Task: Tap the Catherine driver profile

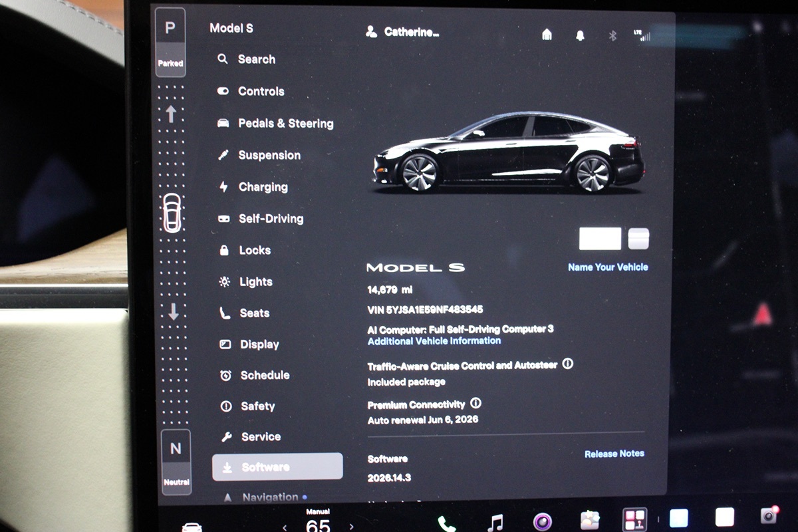Action: (x=402, y=32)
